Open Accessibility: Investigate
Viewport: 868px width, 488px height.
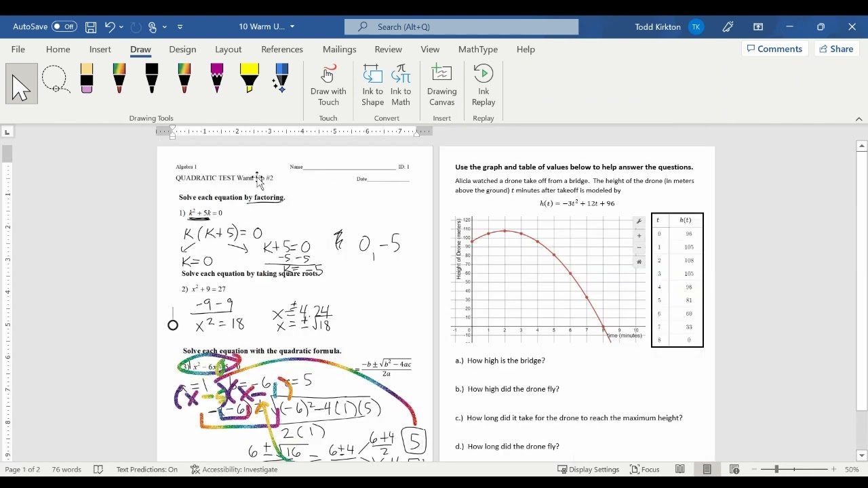click(x=234, y=469)
